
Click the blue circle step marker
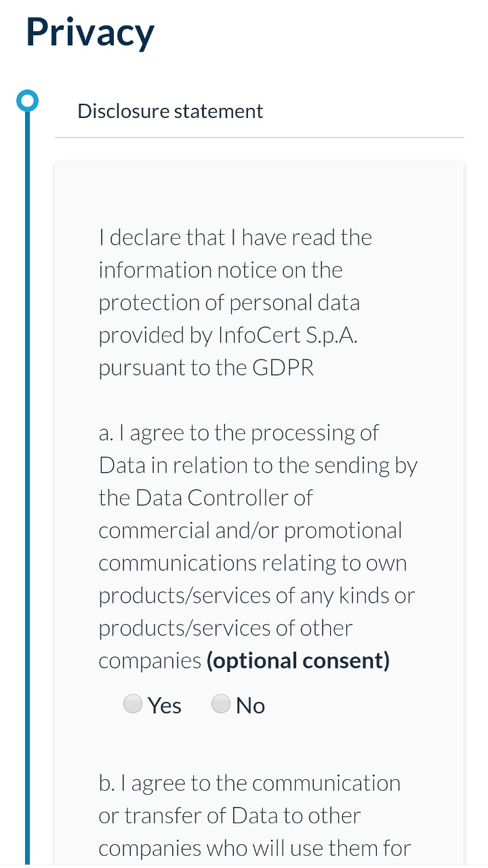[27, 101]
